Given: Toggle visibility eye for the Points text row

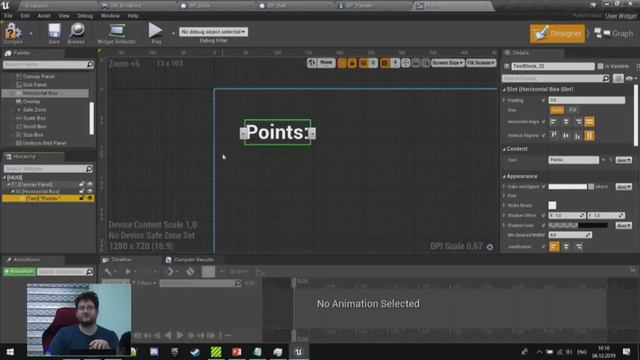Looking at the screenshot, I should [90, 198].
